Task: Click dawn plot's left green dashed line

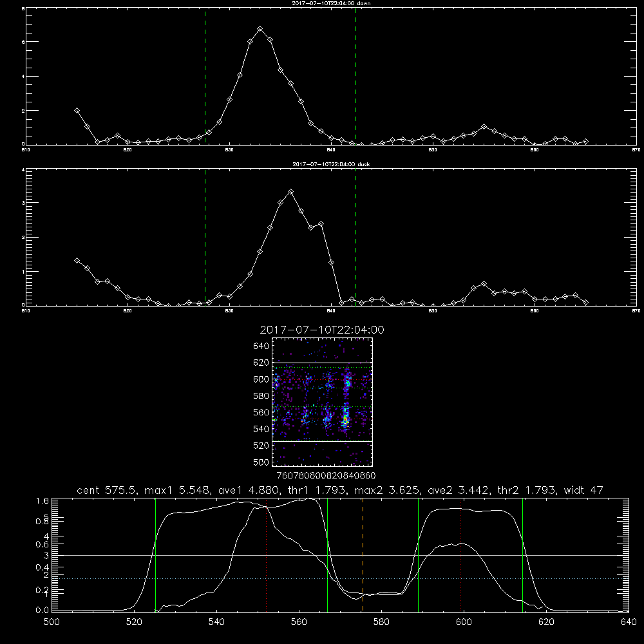Action: point(205,77)
